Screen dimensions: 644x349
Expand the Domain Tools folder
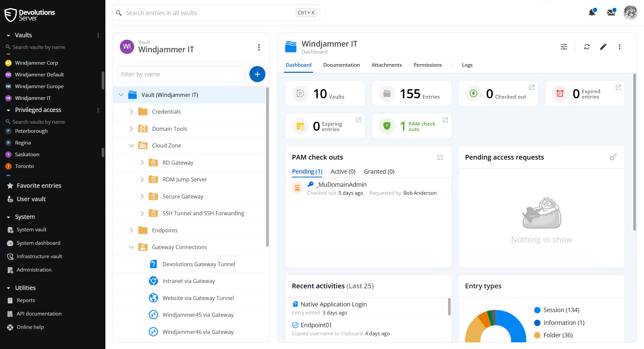[131, 129]
